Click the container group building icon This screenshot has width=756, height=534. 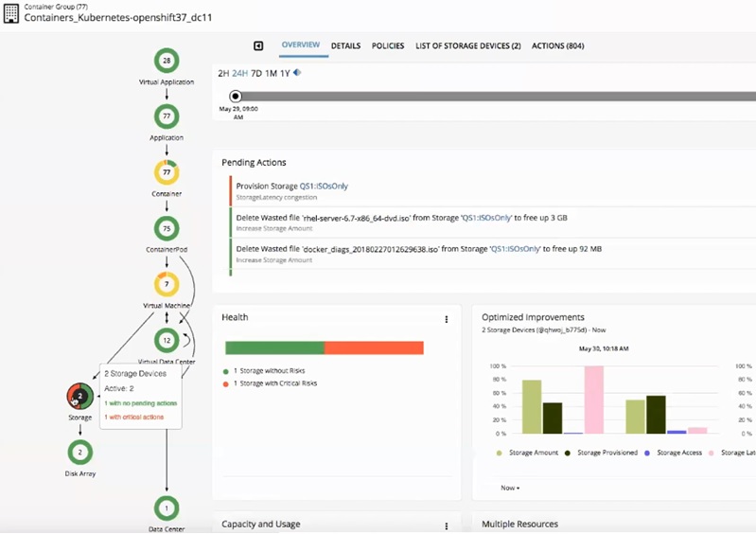pyautogui.click(x=11, y=13)
